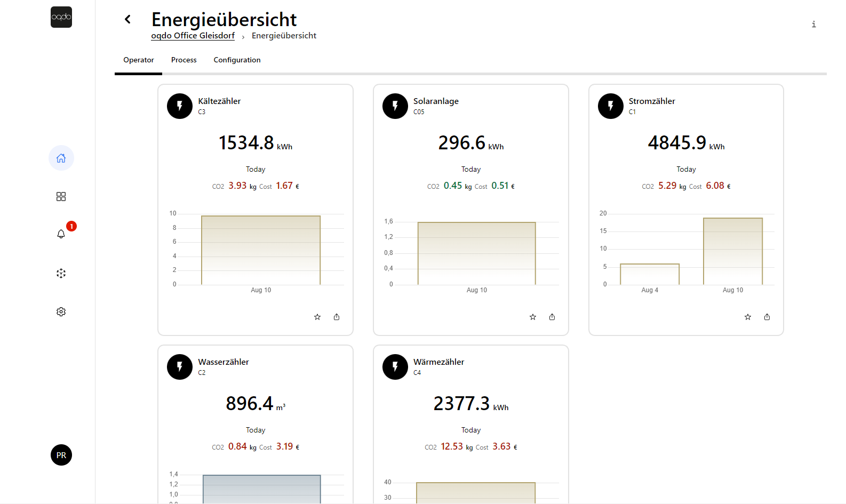Star the Solaranlage card as favorite
This screenshot has height=504, width=846.
tap(533, 317)
